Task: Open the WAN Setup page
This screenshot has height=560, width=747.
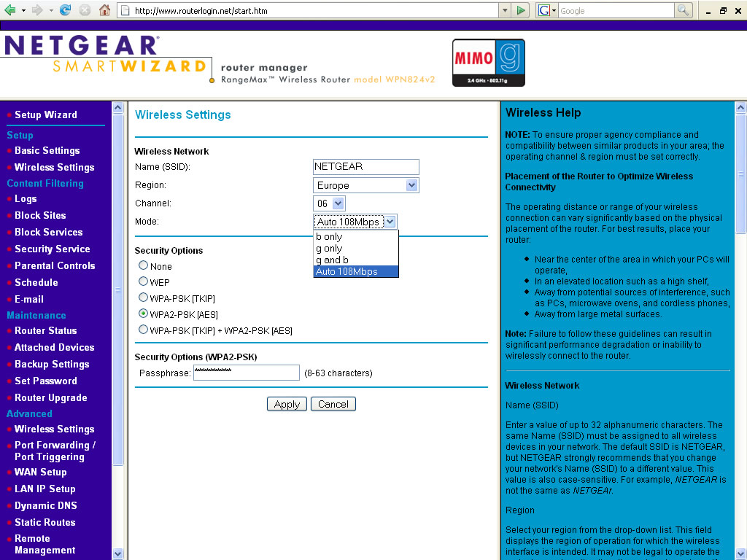Action: tap(41, 472)
